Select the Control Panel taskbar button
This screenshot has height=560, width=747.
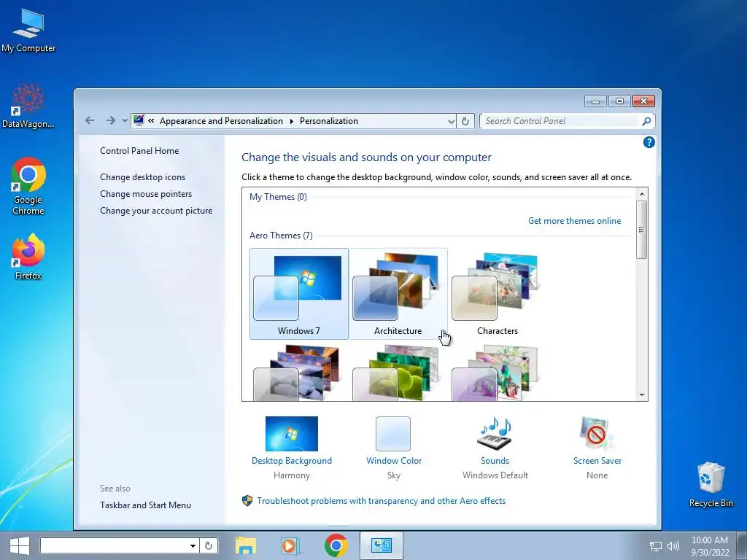(381, 545)
